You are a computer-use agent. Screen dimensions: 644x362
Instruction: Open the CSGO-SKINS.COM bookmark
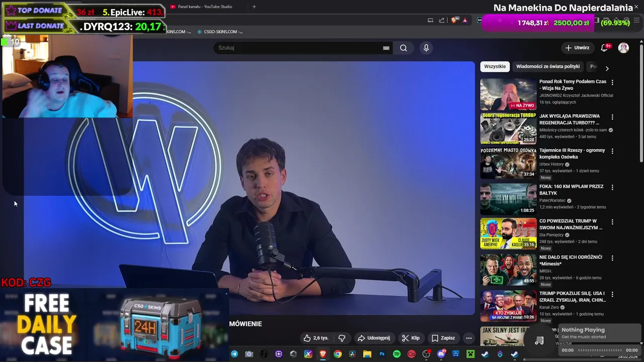click(x=220, y=32)
